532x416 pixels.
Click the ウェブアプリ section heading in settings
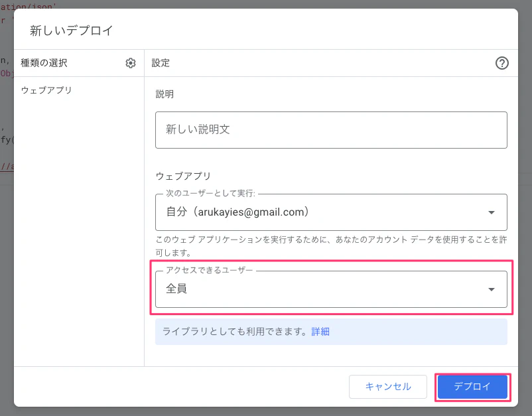coord(183,176)
